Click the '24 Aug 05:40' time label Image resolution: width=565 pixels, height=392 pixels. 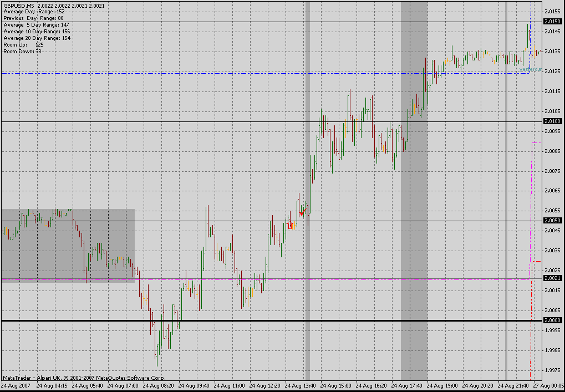pos(87,385)
